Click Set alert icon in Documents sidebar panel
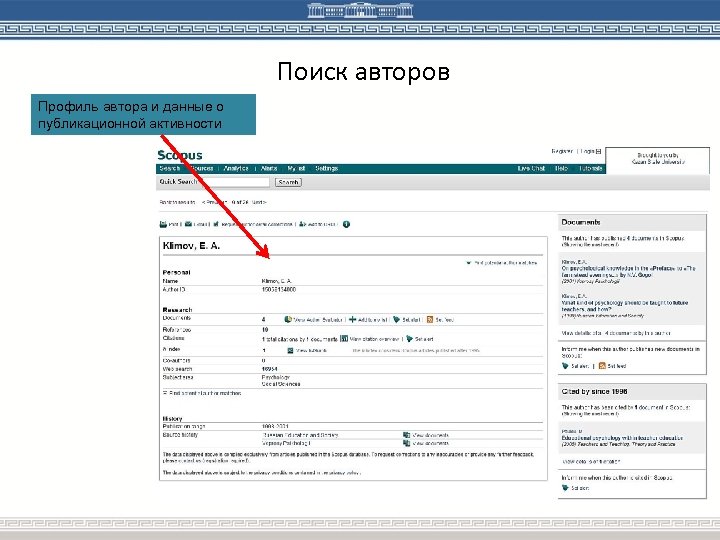720x540 pixels. pyautogui.click(x=565, y=366)
